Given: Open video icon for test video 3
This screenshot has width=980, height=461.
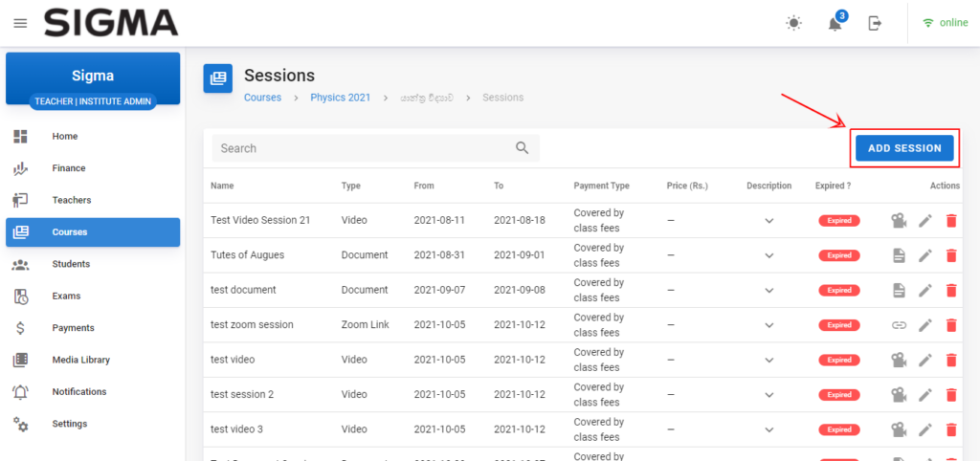Looking at the screenshot, I should [899, 430].
